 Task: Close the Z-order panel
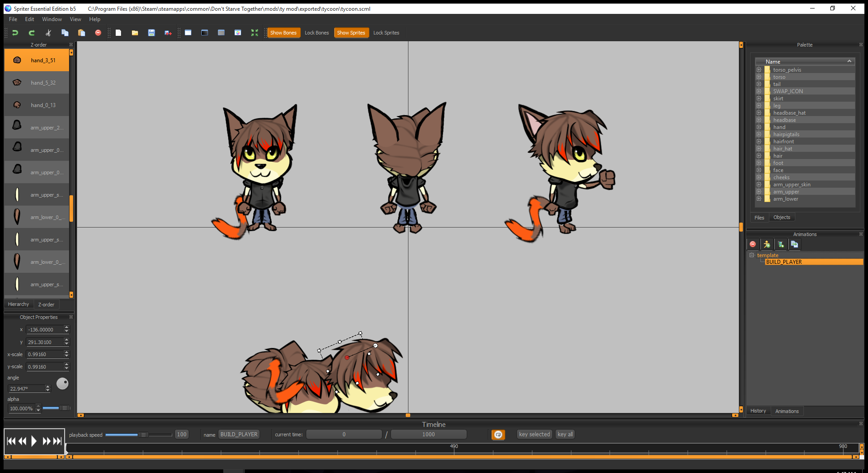71,45
